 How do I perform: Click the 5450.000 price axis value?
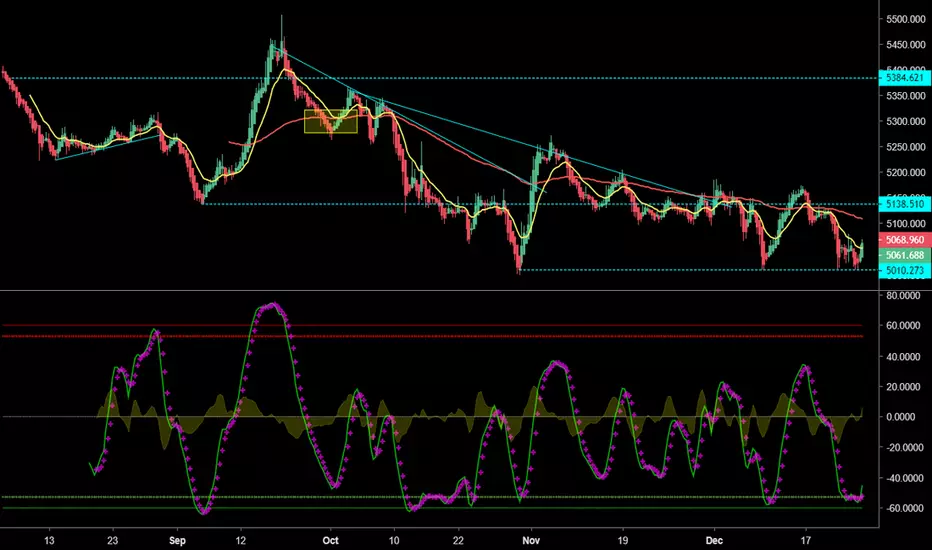click(x=905, y=45)
